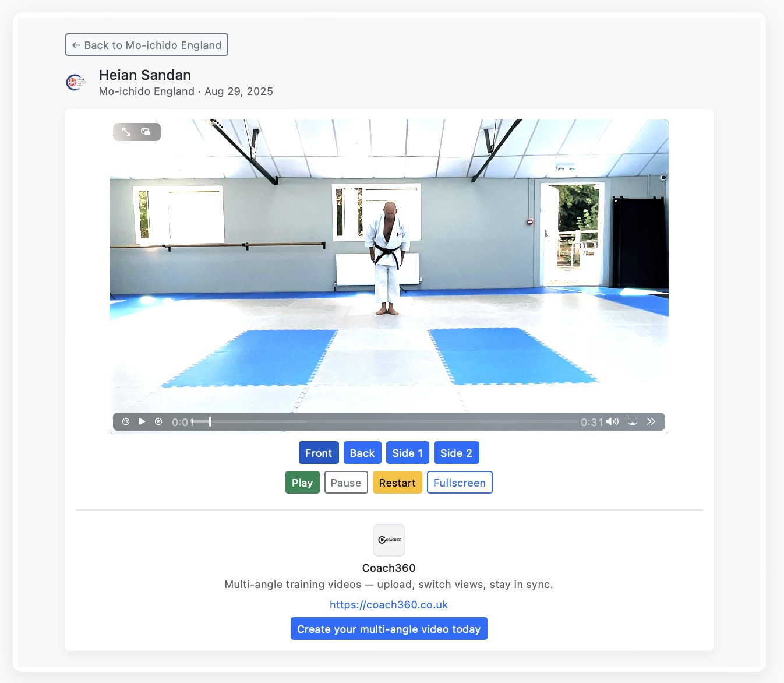The width and height of the screenshot is (784, 683).
Task: Open the Fullscreen button below the video
Action: tap(460, 483)
